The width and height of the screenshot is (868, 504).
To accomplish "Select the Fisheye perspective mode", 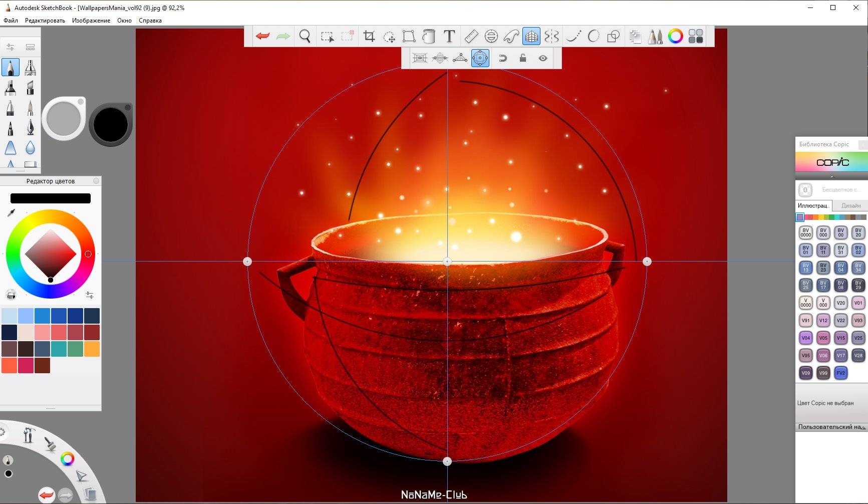I will coord(480,58).
